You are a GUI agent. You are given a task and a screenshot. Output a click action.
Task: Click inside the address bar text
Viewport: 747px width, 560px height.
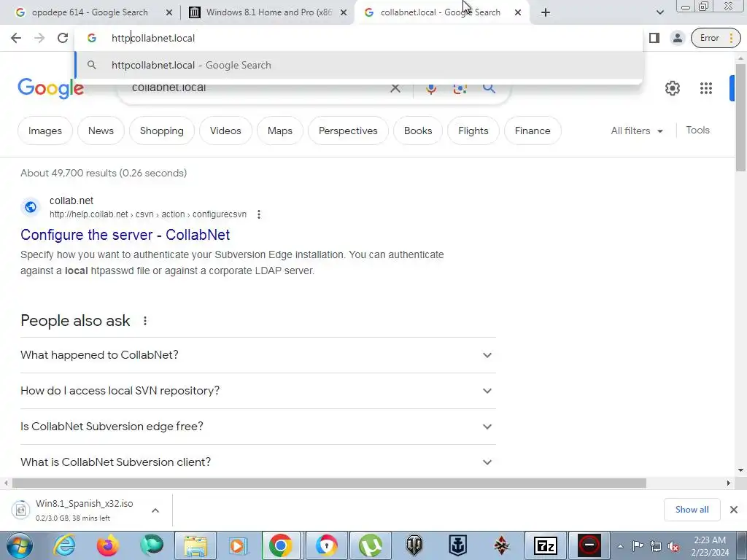click(x=153, y=38)
